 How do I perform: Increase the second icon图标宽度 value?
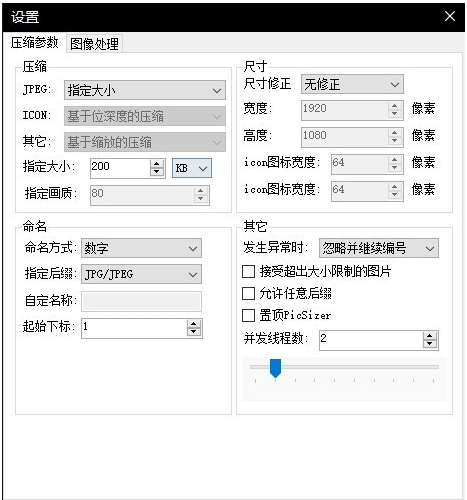click(395, 187)
